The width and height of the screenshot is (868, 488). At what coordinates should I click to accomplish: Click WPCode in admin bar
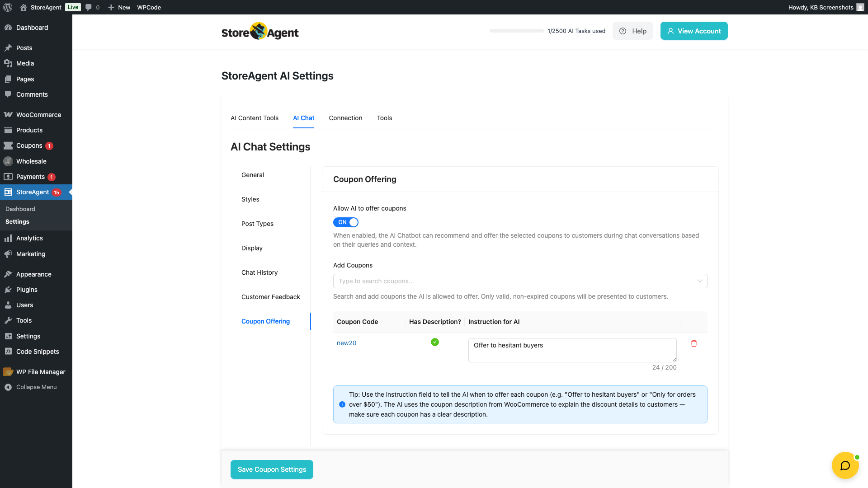[149, 7]
